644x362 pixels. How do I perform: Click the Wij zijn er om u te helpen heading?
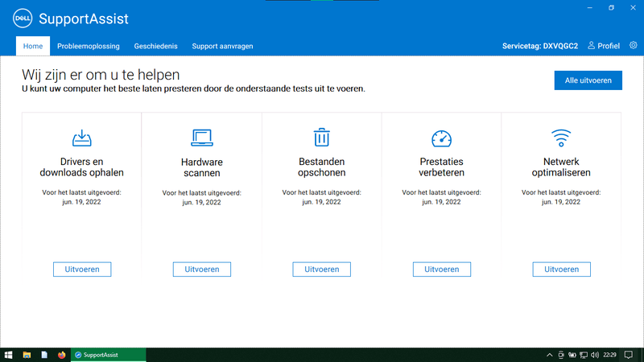(x=101, y=75)
